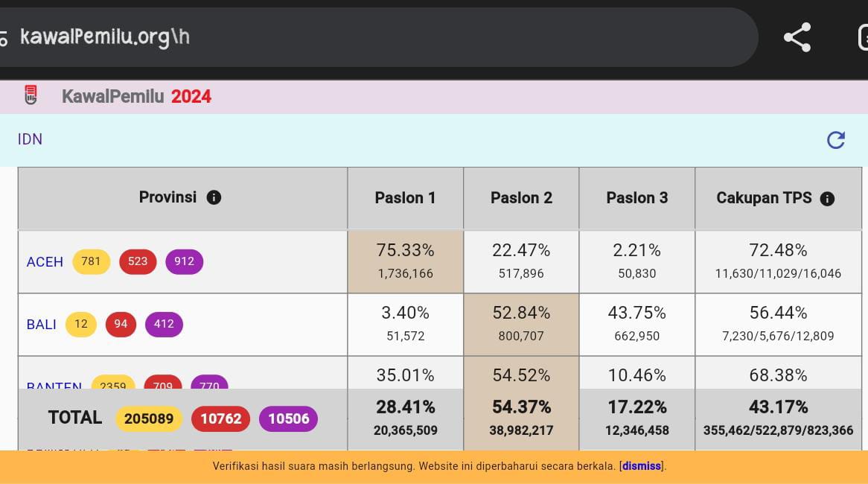The height and width of the screenshot is (484, 868).
Task: Click IDN in the breadcrumb bar
Action: tap(29, 139)
